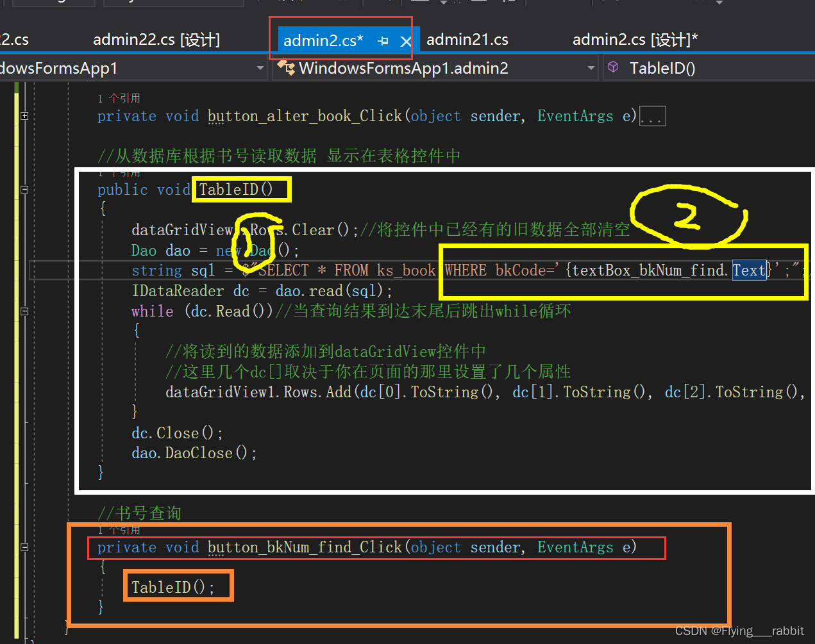
Task: Click the 1 个引用 CodeLens above button_bkNum_find_Click
Action: (x=119, y=530)
